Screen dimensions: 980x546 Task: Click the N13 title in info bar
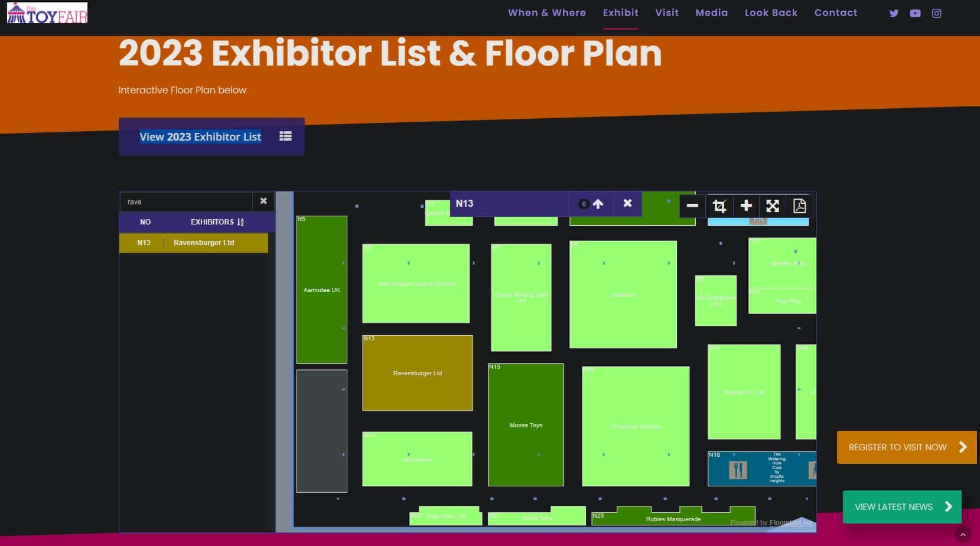(x=464, y=203)
